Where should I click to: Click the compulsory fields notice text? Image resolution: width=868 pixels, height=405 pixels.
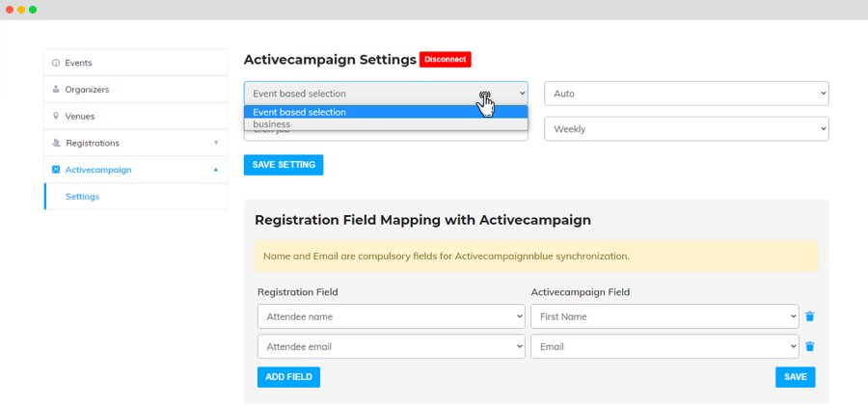[447, 256]
